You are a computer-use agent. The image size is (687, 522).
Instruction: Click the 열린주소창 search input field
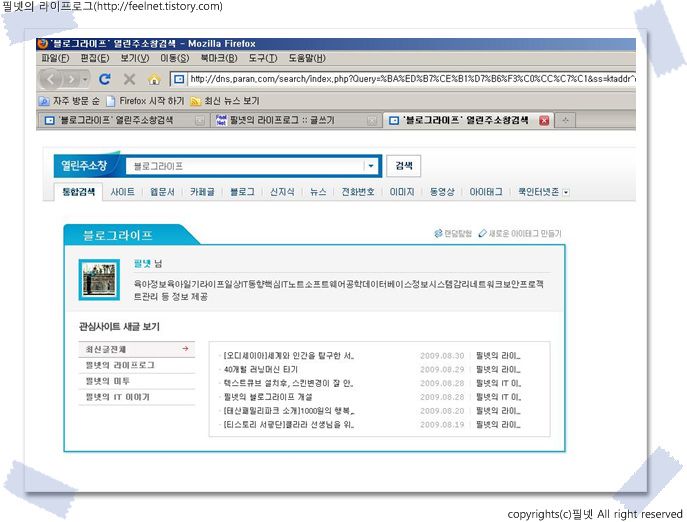click(x=244, y=166)
